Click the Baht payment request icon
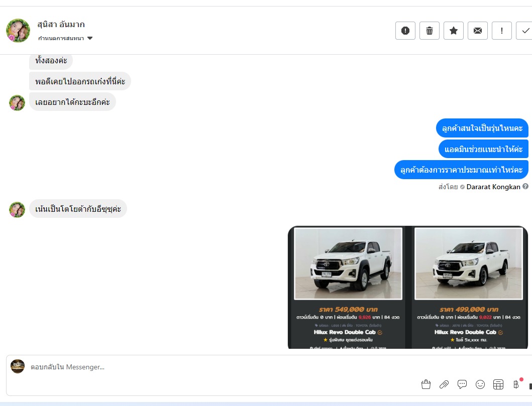 tap(516, 384)
